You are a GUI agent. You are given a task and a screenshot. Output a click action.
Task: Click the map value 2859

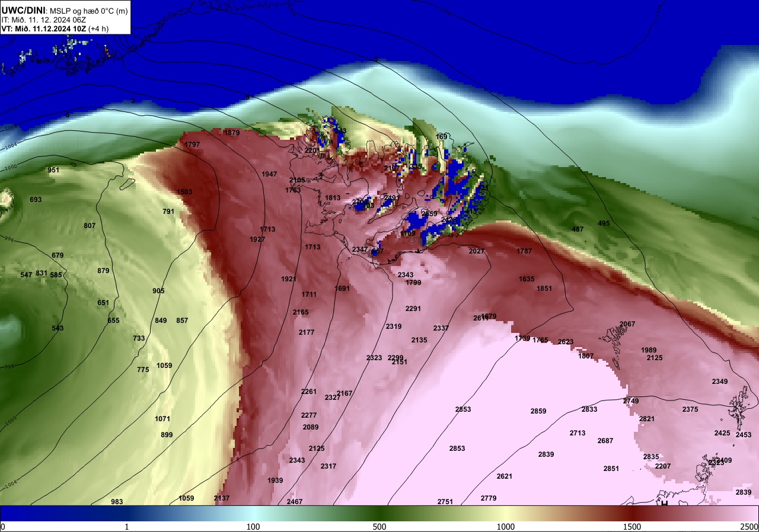pos(538,411)
